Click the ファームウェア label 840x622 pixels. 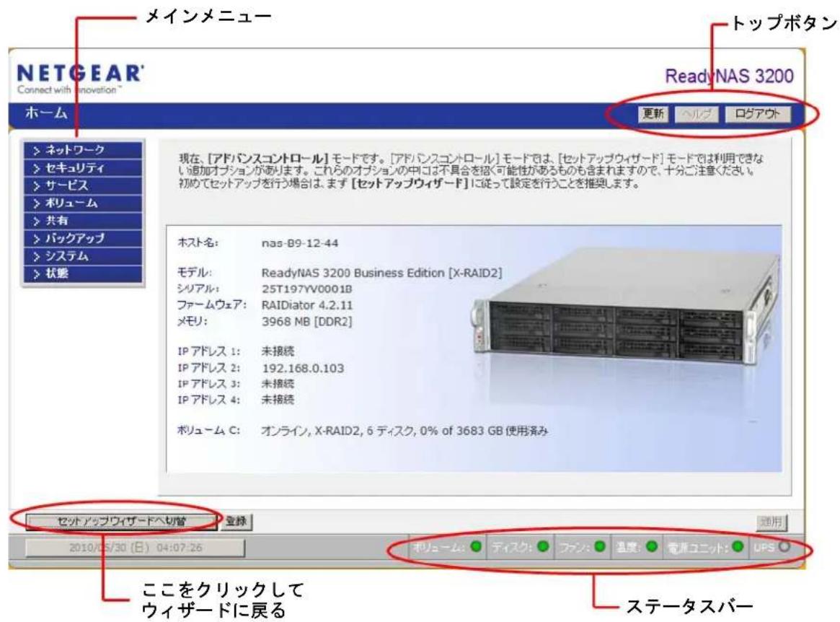211,305
